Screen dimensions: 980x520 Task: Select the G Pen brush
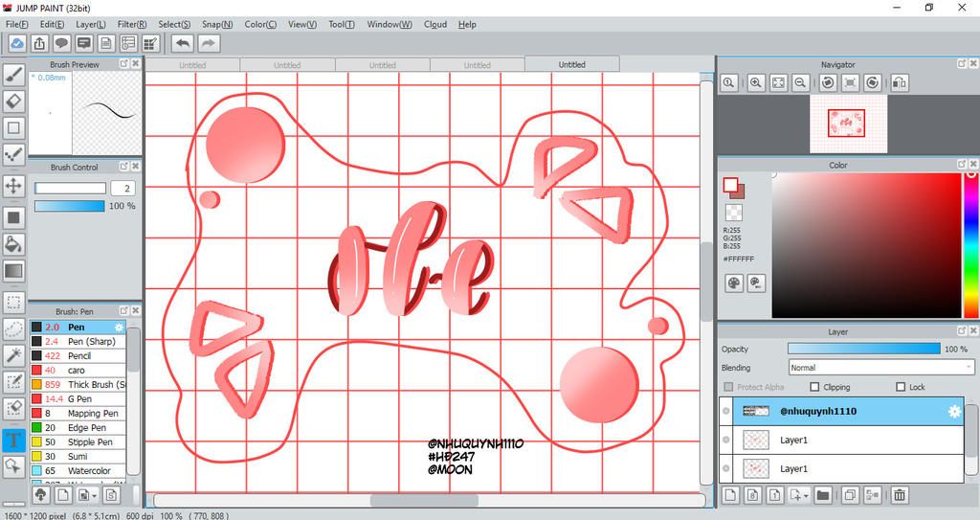point(78,398)
